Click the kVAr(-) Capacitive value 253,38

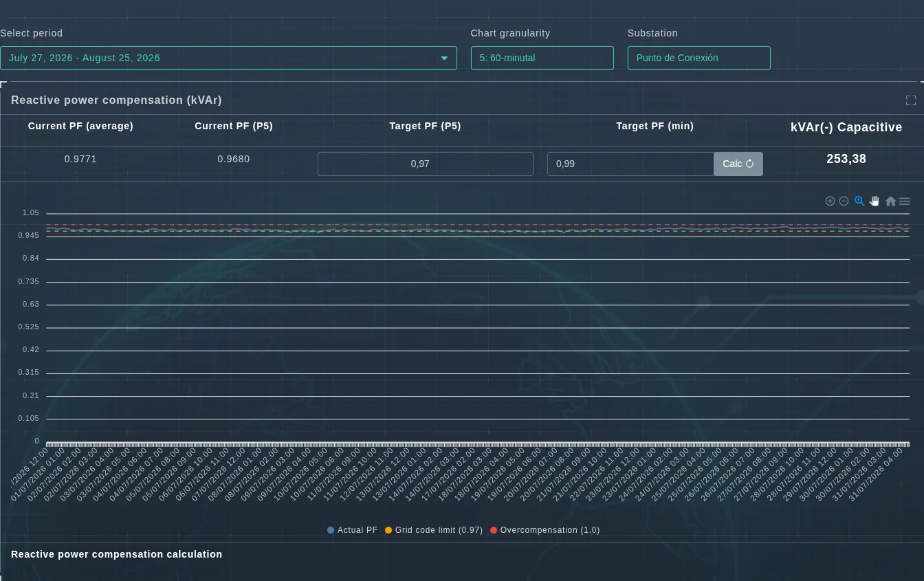point(846,159)
